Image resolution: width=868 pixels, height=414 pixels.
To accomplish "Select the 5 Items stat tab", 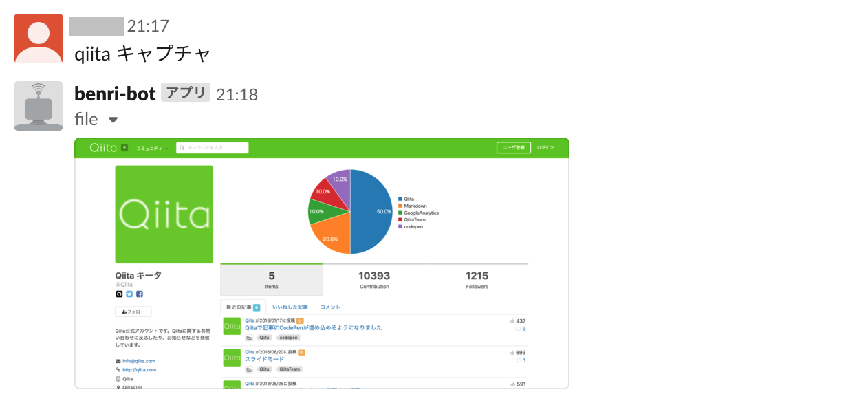I will pyautogui.click(x=272, y=280).
